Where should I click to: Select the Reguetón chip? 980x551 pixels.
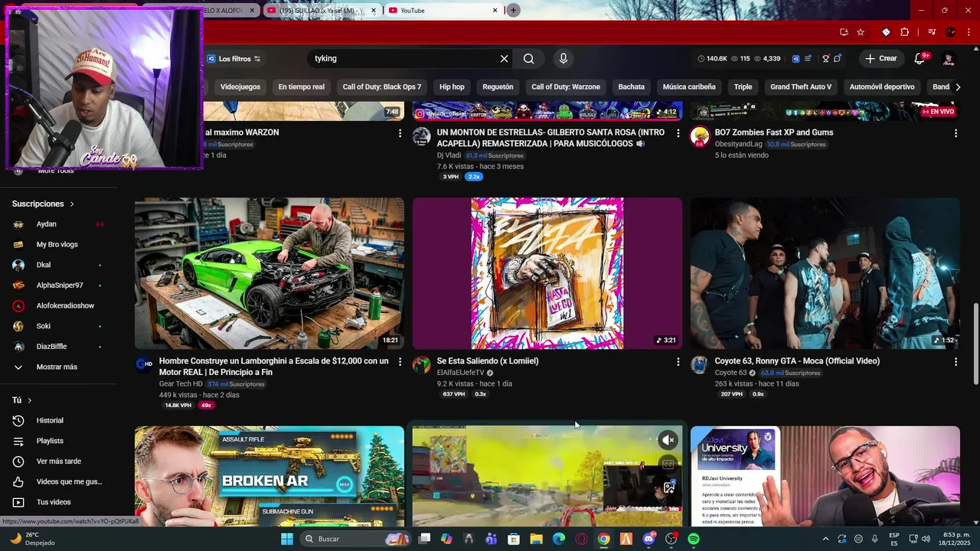(498, 87)
